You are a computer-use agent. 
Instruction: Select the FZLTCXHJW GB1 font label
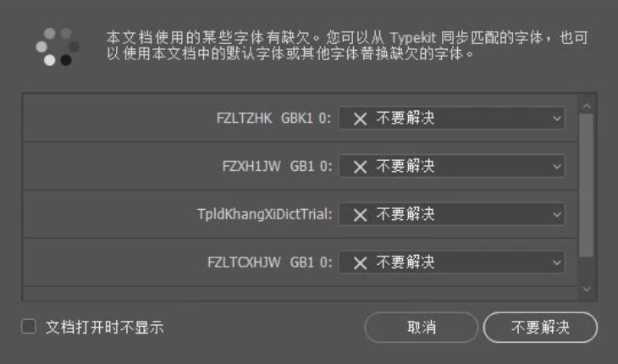tap(269, 263)
